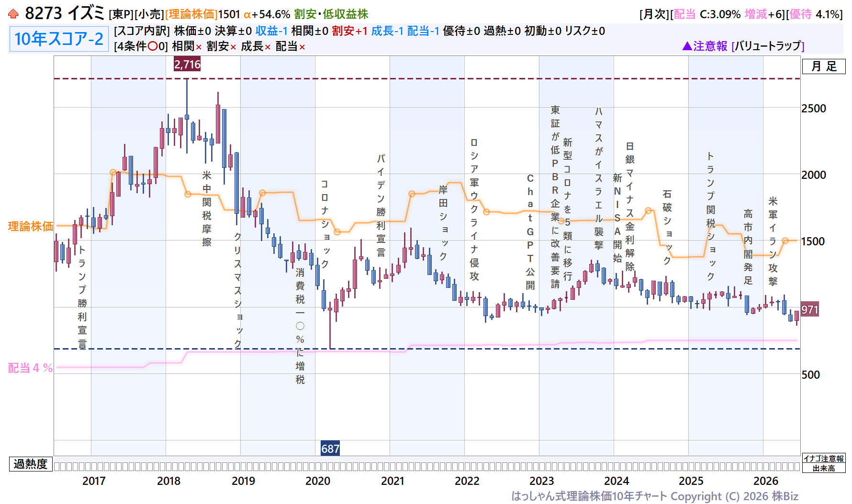Select the stock title 8273 イズミ

pos(65,13)
